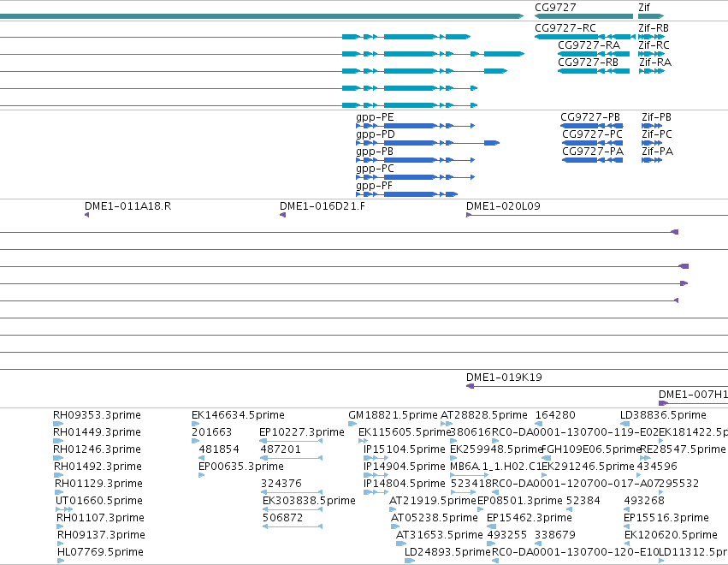The image size is (728, 565).
Task: Select the DME1-016D21.F clone label
Action: 323,205
